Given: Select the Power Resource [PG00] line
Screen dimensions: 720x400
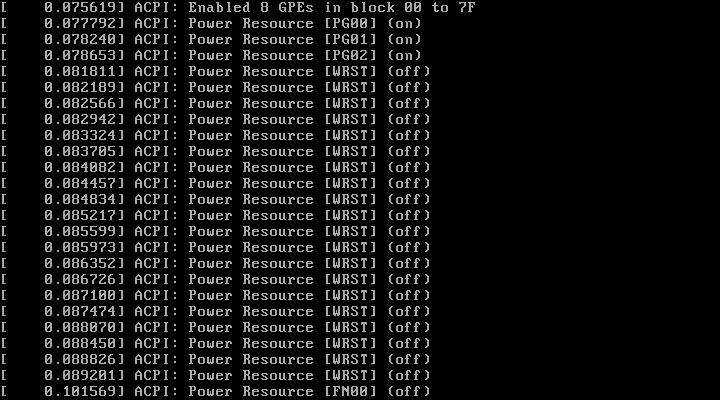Looking at the screenshot, I should 211,23.
